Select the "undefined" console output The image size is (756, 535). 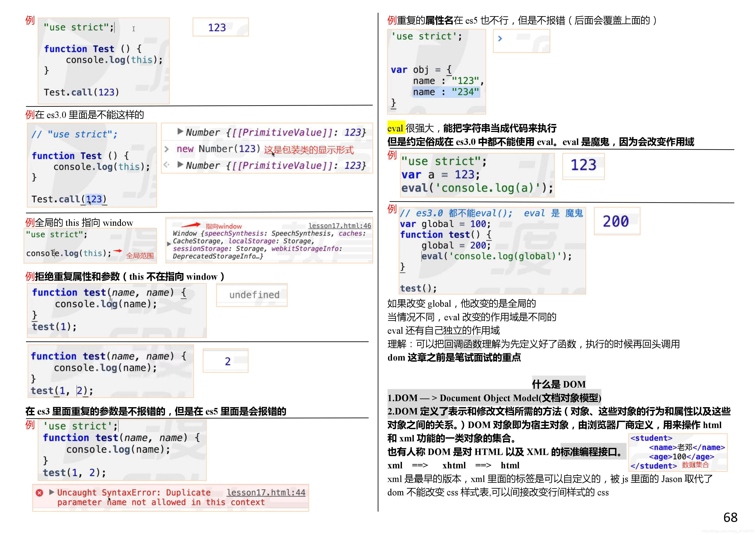tap(254, 295)
